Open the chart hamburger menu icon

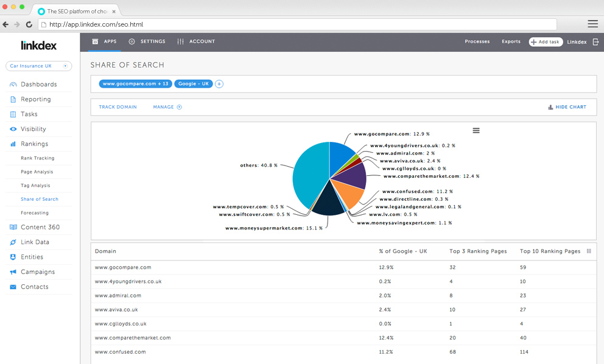pos(476,131)
